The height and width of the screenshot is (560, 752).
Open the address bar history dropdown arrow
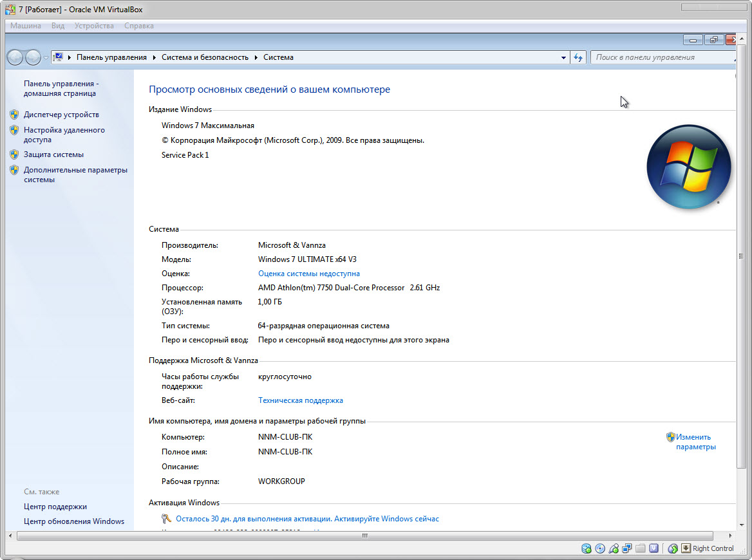pyautogui.click(x=564, y=57)
